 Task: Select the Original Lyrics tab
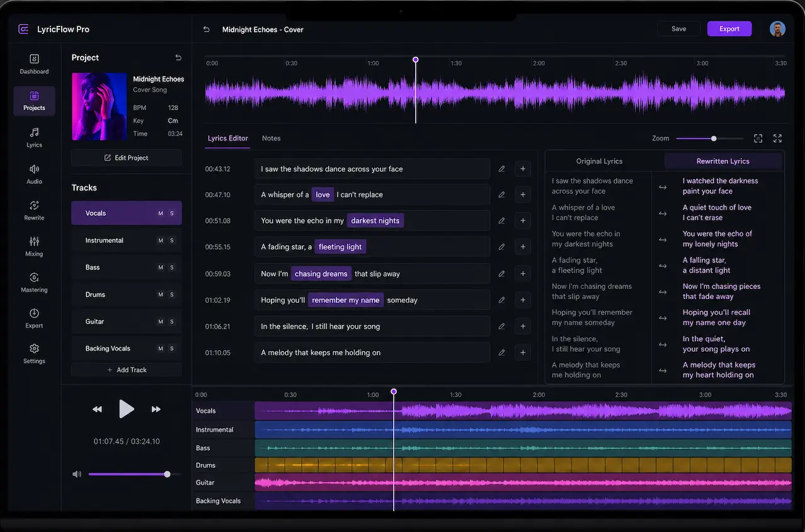point(599,161)
